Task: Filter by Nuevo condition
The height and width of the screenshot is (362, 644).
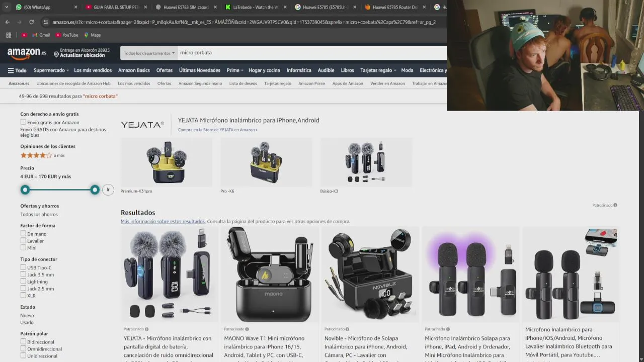Action: click(x=27, y=316)
